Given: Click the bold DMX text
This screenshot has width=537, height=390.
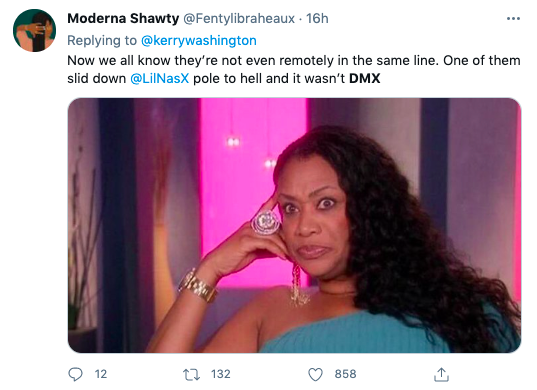Looking at the screenshot, I should (364, 78).
